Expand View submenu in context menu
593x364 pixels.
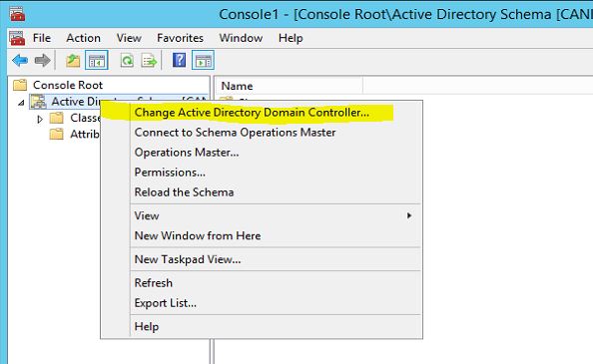click(262, 216)
